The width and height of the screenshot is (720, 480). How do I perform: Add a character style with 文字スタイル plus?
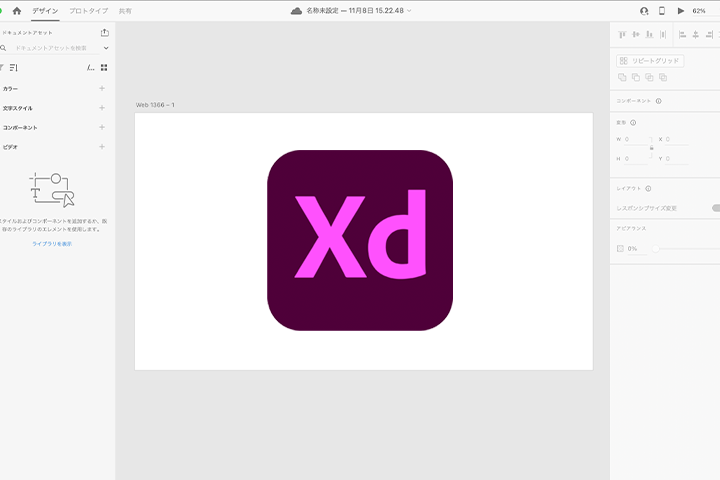pos(102,108)
